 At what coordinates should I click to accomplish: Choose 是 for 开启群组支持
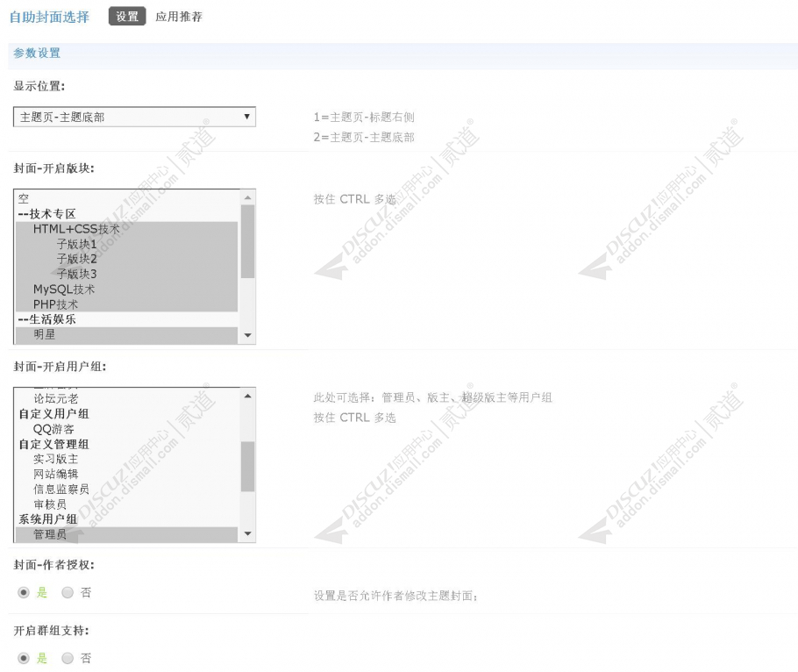(x=24, y=658)
